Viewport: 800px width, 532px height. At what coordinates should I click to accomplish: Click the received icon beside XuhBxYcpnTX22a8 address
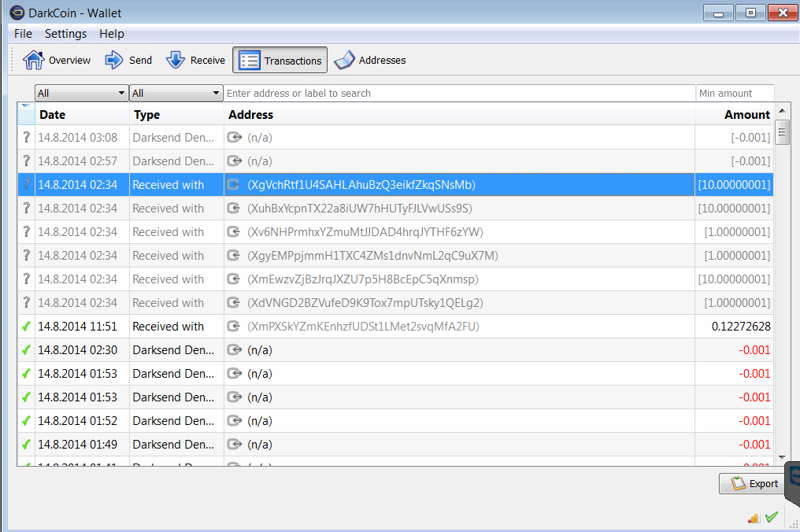click(233, 208)
